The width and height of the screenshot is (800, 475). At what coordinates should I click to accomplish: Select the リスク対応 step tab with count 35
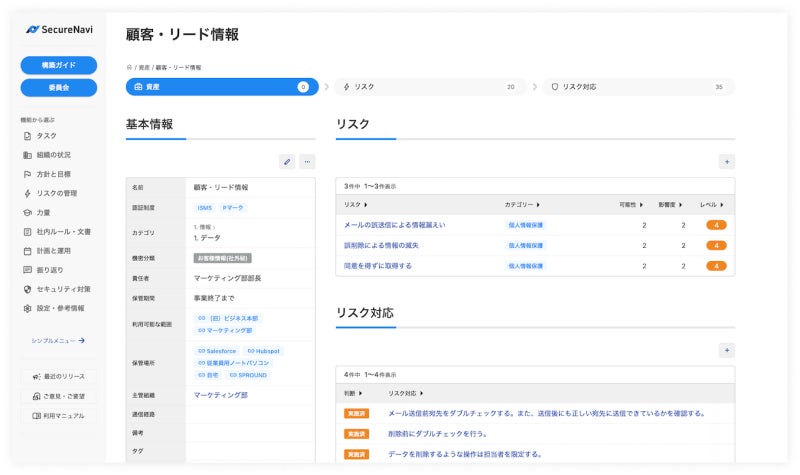point(638,87)
